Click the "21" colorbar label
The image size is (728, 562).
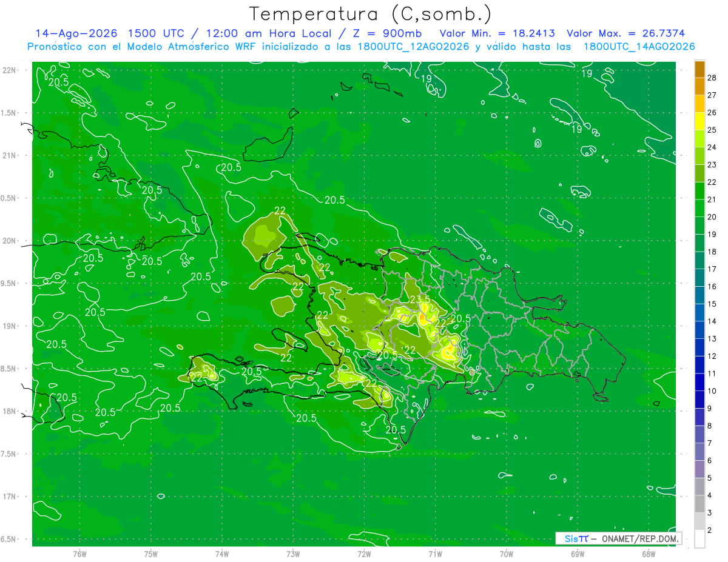tap(712, 199)
